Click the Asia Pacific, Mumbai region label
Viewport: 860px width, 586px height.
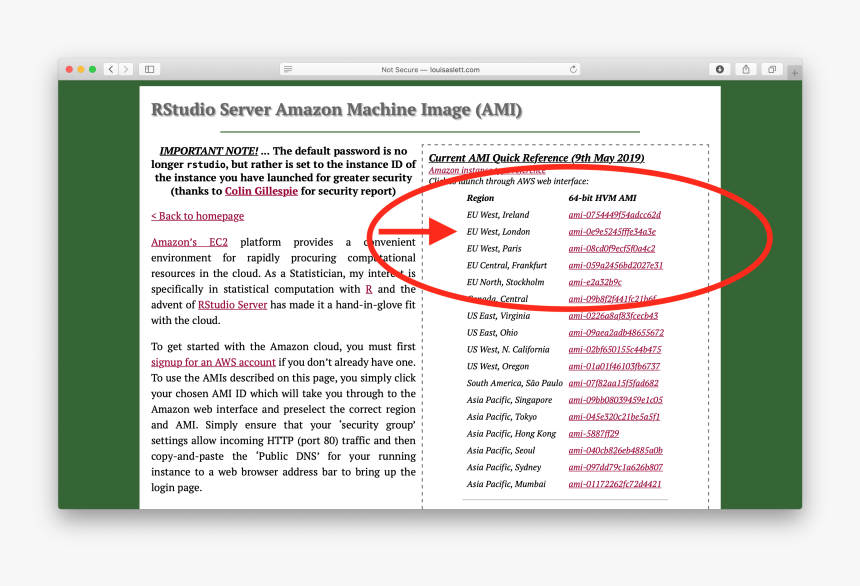pos(506,484)
